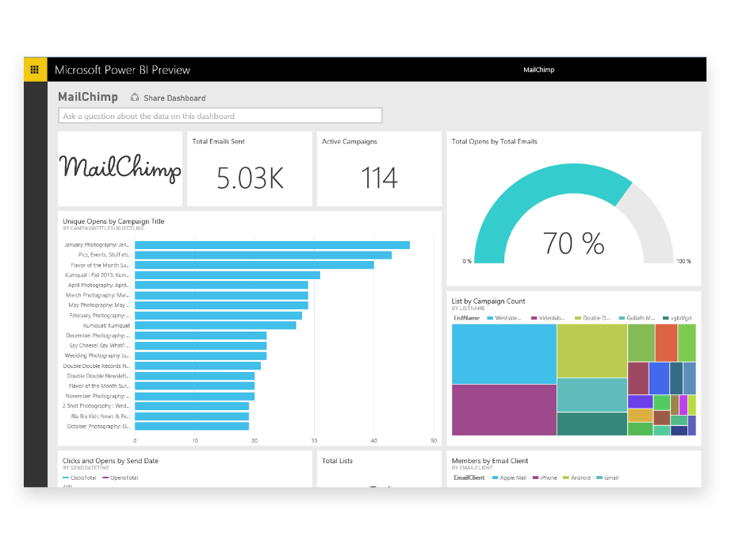The width and height of the screenshot is (731, 560).
Task: Select the January Photography bar
Action: click(272, 245)
